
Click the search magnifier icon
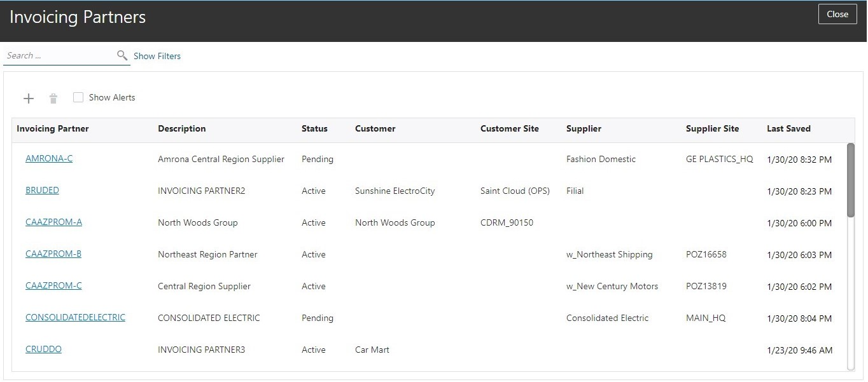pos(122,56)
